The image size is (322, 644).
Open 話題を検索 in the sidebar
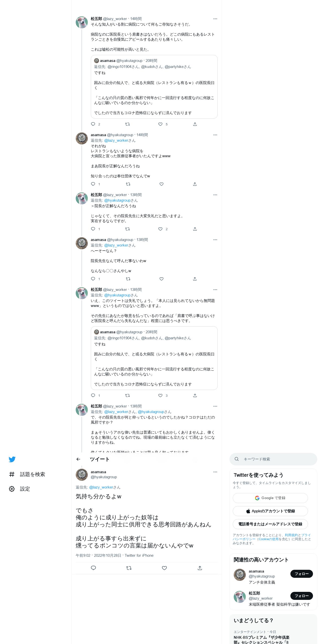tap(27, 474)
